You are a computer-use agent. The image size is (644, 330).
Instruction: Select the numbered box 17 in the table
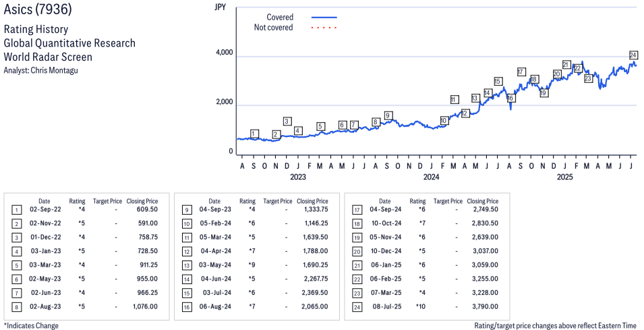[x=357, y=211]
